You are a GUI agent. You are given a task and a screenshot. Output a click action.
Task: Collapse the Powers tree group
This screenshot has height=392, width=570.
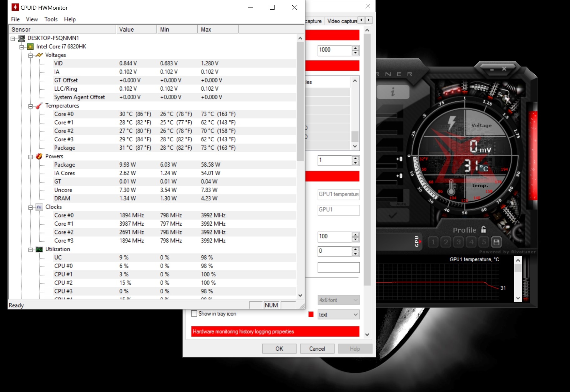(30, 157)
